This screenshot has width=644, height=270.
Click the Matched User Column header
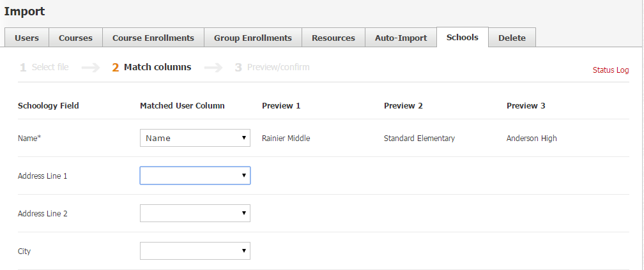point(182,105)
